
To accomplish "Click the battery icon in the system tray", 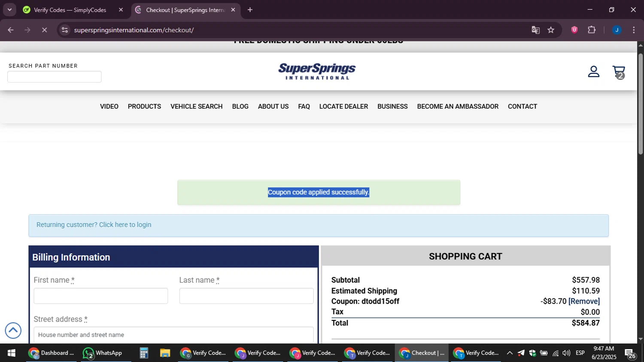I will 544,353.
